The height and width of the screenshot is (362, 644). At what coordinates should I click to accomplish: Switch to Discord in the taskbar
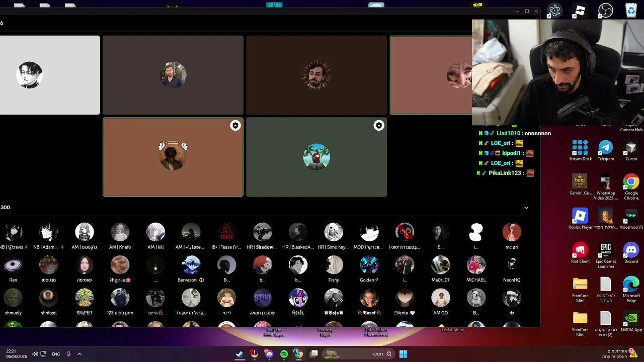coord(269,354)
